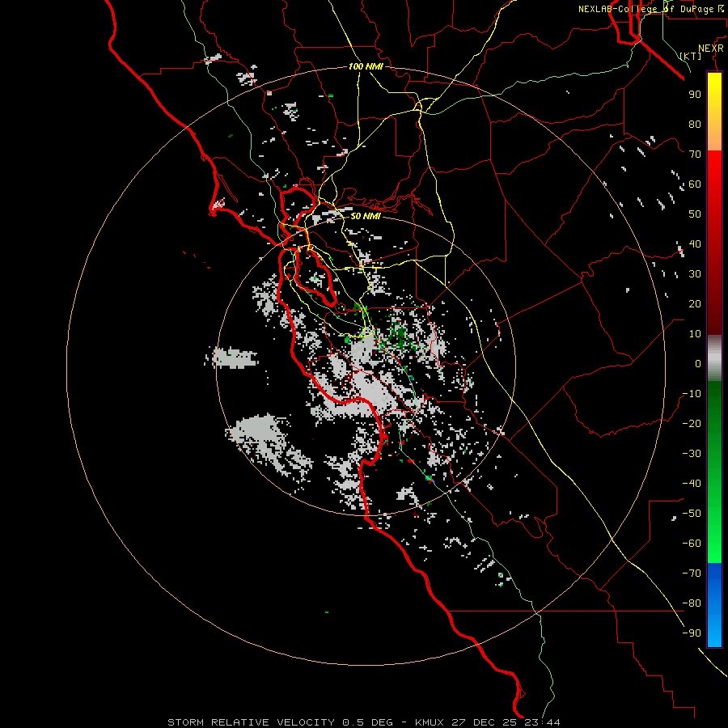Screen dimensions: 728x728
Task: Click the -10 value on velocity scale
Action: click(x=692, y=394)
